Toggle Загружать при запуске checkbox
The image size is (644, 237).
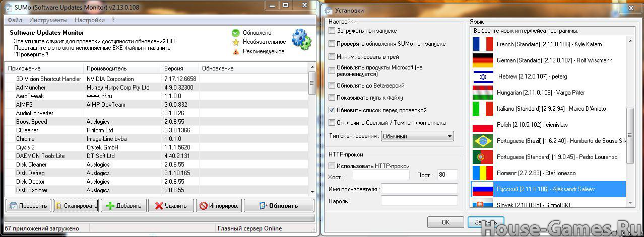pyautogui.click(x=332, y=31)
